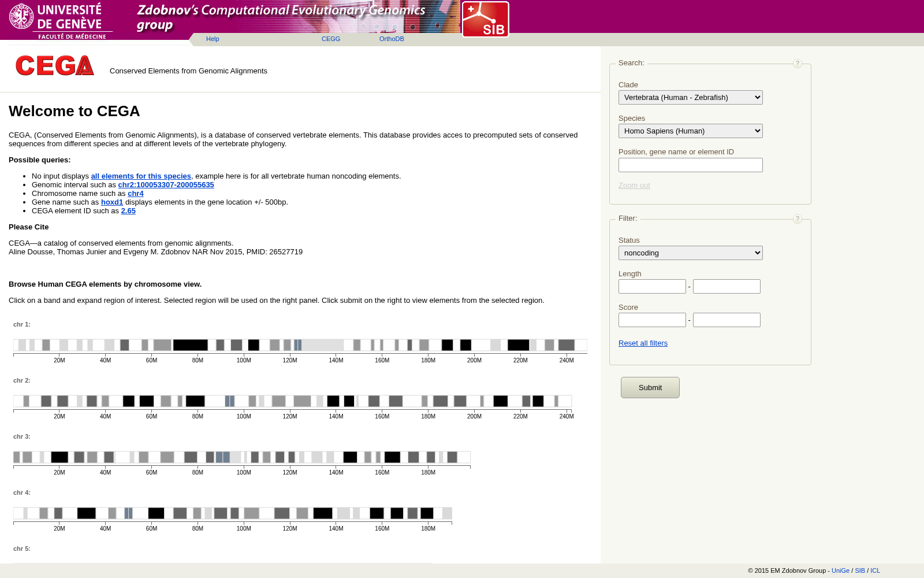The width and height of the screenshot is (924, 578).
Task: Open the OrthoDB menu item
Action: 392,39
